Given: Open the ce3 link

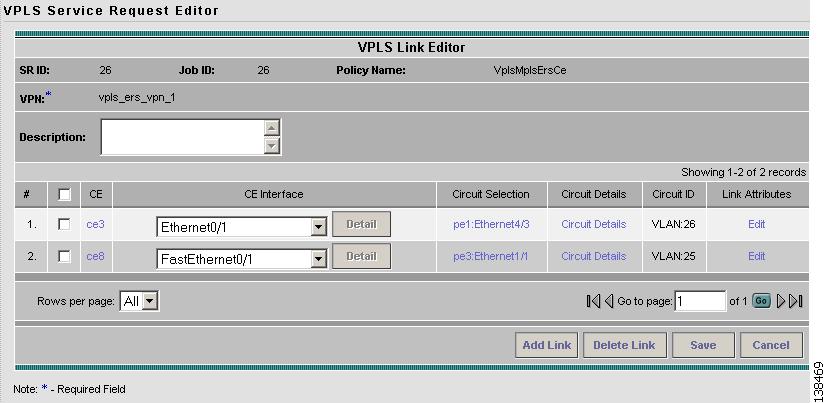Looking at the screenshot, I should click(x=95, y=224).
